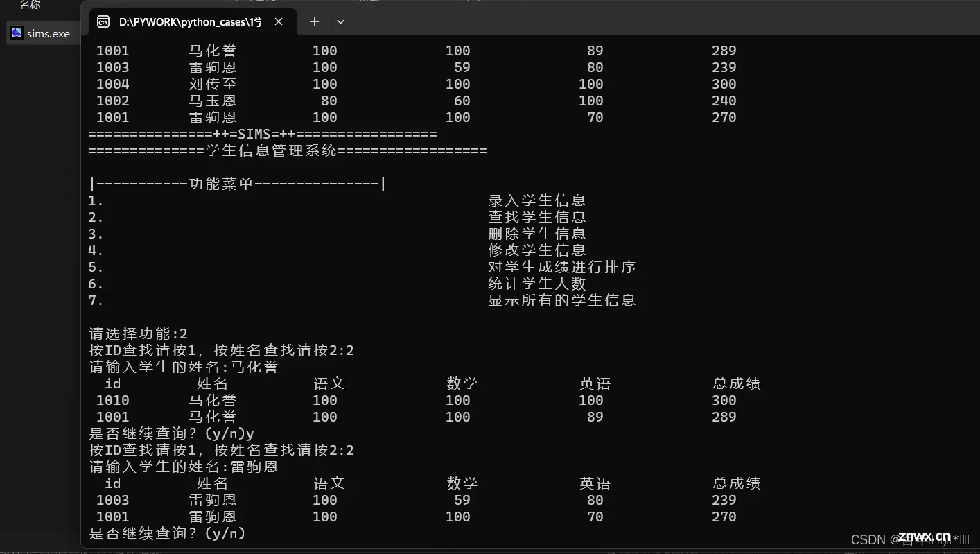This screenshot has height=554, width=980.
Task: Click the student id 1010
Action: (x=113, y=400)
